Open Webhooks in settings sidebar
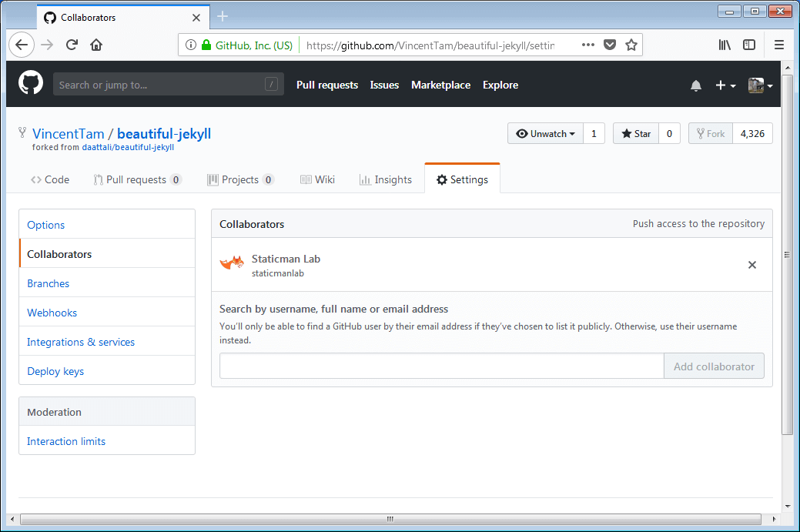The width and height of the screenshot is (800, 532). click(x=52, y=313)
